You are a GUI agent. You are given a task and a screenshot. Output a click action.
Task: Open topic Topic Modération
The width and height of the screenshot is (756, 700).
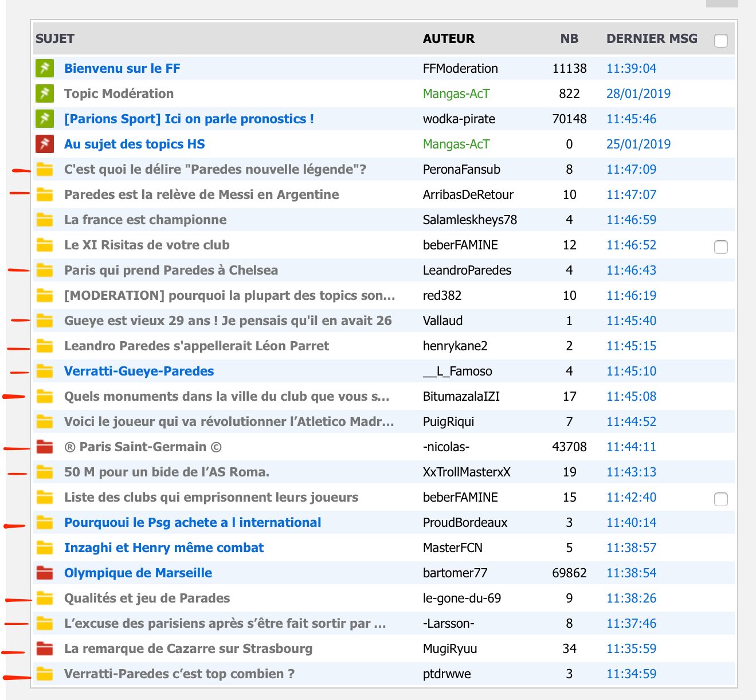pyautogui.click(x=119, y=93)
